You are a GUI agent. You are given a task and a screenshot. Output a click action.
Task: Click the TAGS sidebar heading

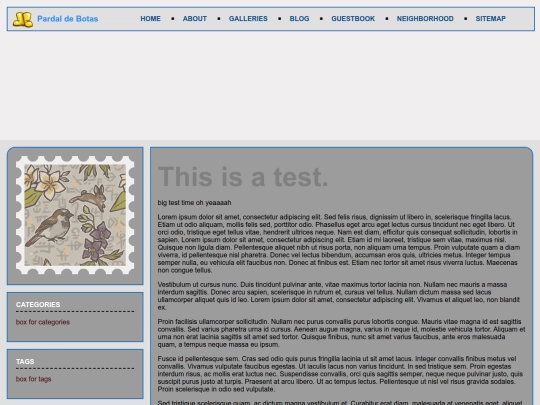click(25, 361)
